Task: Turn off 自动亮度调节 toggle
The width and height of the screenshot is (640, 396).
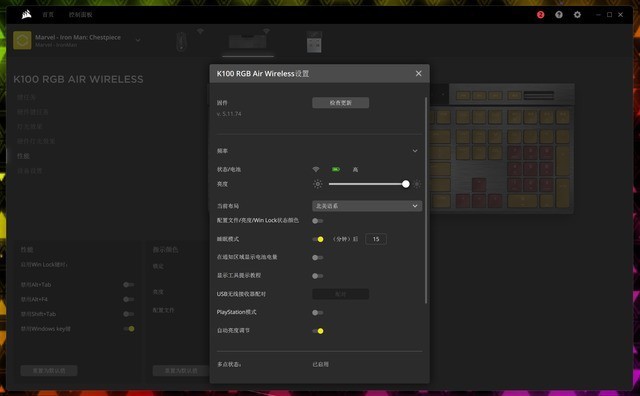Action: tap(318, 331)
